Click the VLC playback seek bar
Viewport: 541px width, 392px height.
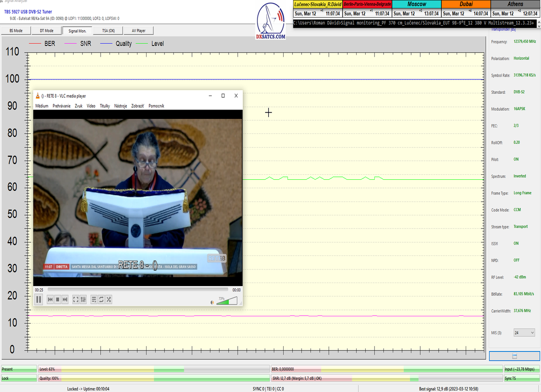[x=138, y=290]
